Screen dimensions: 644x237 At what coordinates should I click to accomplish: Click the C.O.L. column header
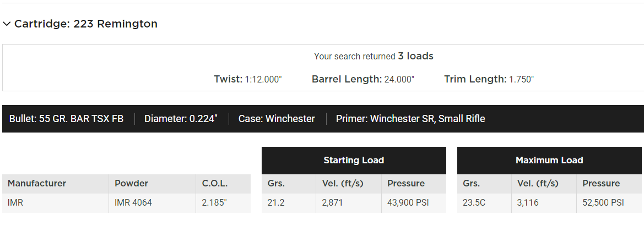click(214, 183)
